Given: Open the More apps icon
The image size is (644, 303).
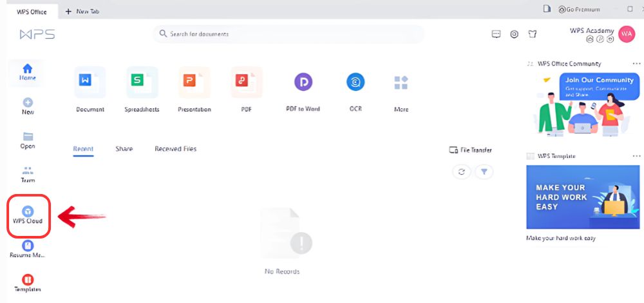Looking at the screenshot, I should [x=401, y=83].
